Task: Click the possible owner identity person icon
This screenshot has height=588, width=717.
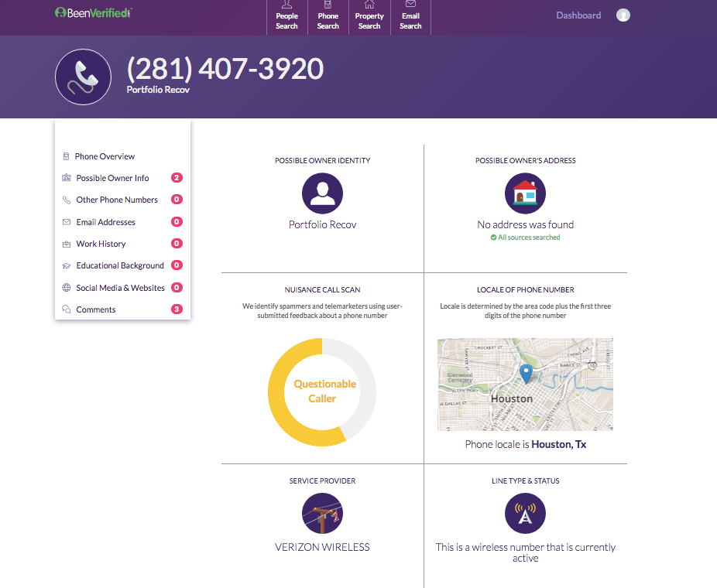Action: [322, 193]
